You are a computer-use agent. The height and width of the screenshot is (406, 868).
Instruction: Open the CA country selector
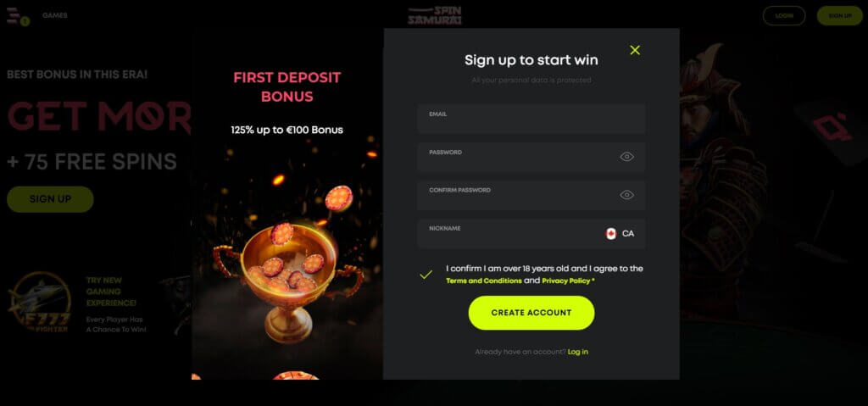click(620, 234)
